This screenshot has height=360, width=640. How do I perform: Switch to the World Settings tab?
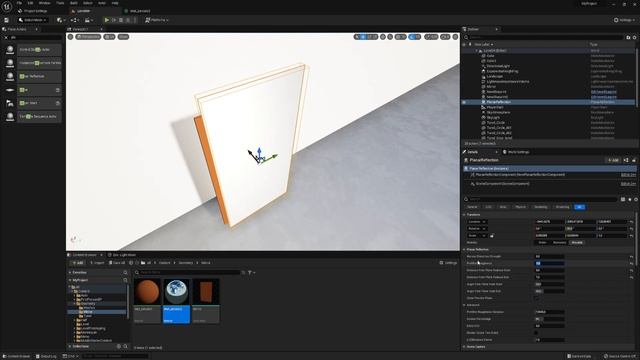(x=516, y=152)
